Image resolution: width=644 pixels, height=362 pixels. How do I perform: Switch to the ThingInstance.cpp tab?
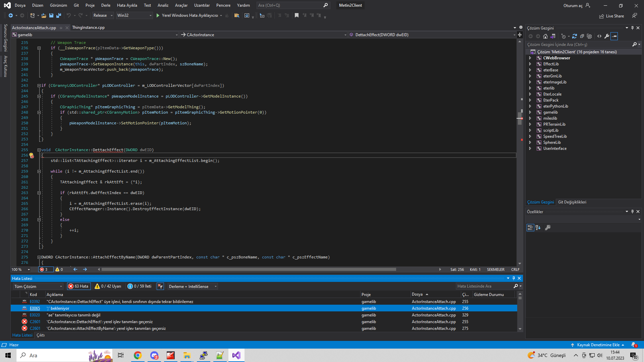coord(88,27)
